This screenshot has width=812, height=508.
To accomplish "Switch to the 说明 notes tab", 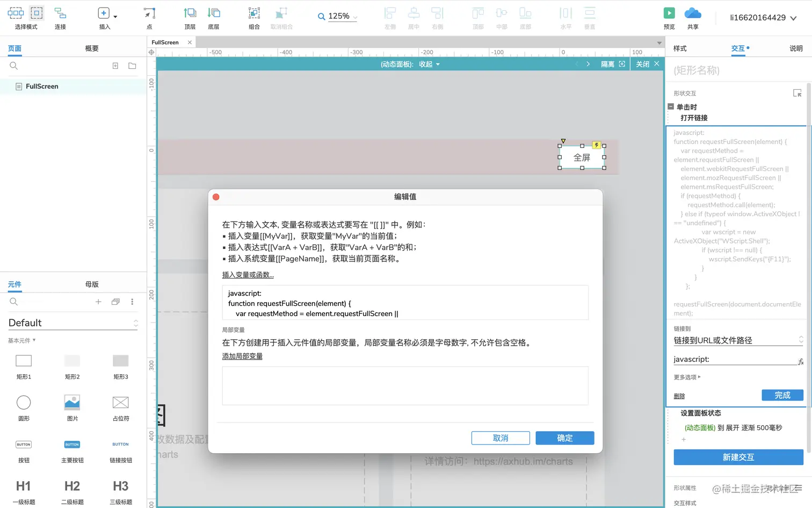I will (x=796, y=48).
